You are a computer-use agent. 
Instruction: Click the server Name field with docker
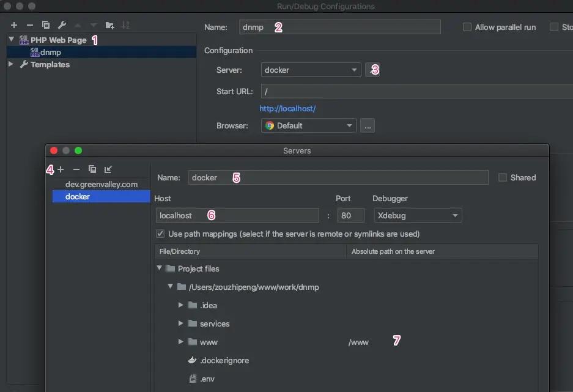tap(338, 177)
